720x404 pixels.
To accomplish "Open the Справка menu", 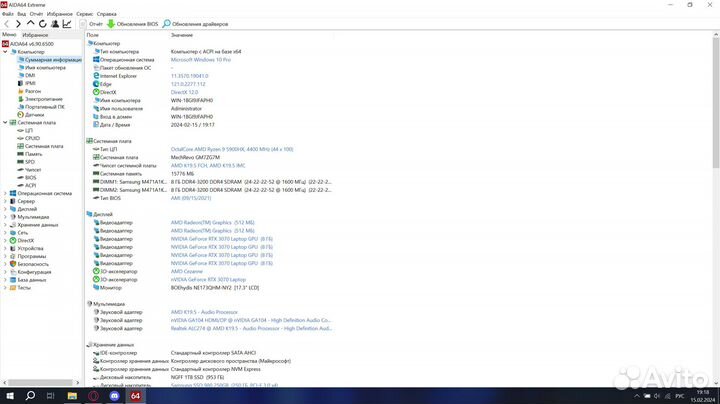I will click(107, 14).
